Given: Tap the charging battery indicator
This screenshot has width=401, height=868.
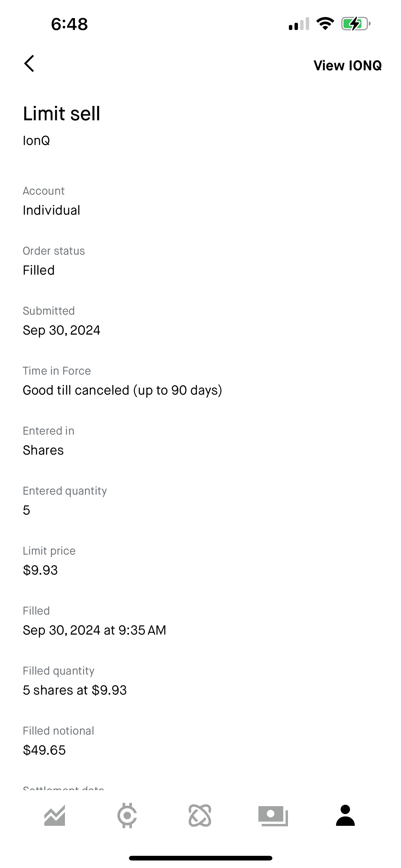Looking at the screenshot, I should [x=355, y=24].
